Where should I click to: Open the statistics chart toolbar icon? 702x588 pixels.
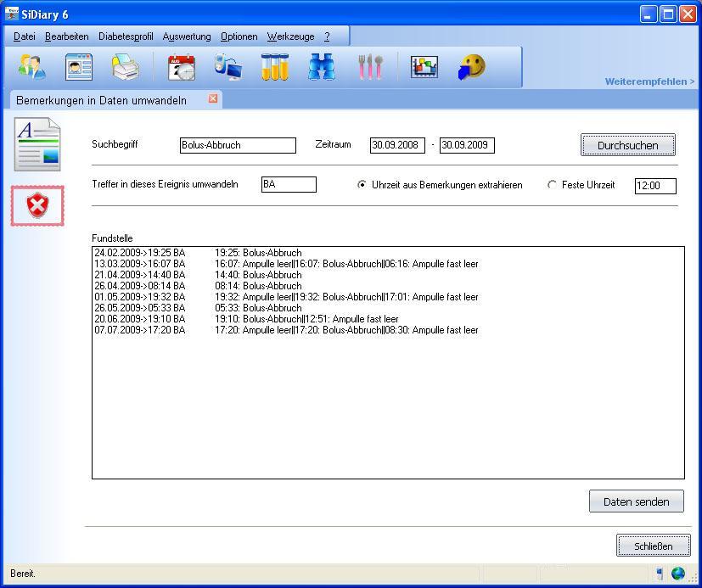pyautogui.click(x=424, y=67)
